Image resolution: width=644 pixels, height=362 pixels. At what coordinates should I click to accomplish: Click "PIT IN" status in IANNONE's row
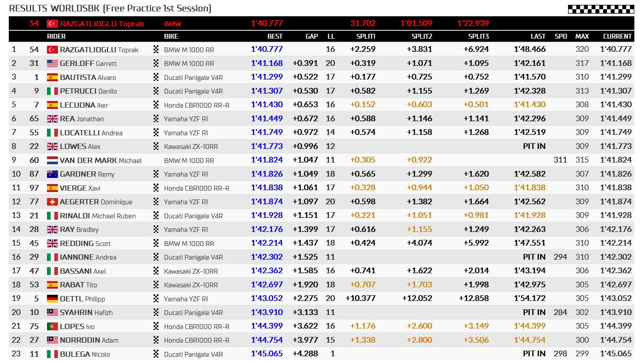coord(534,257)
